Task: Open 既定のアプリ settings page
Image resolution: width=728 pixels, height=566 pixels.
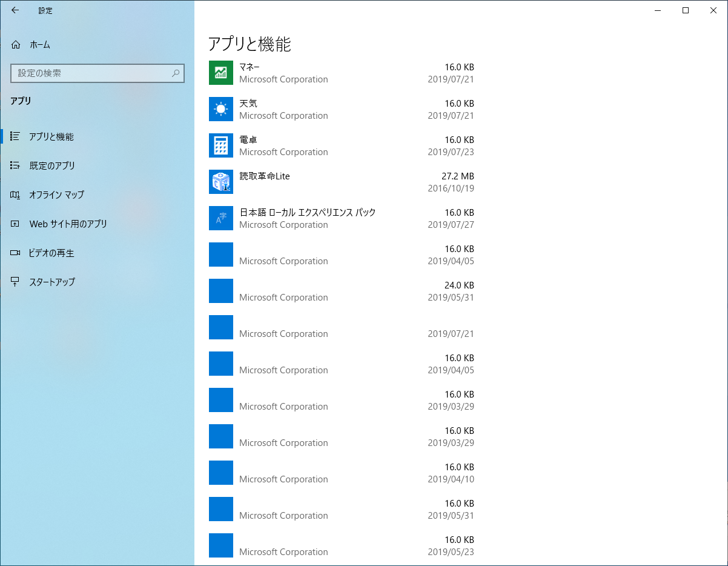Action: pos(52,165)
